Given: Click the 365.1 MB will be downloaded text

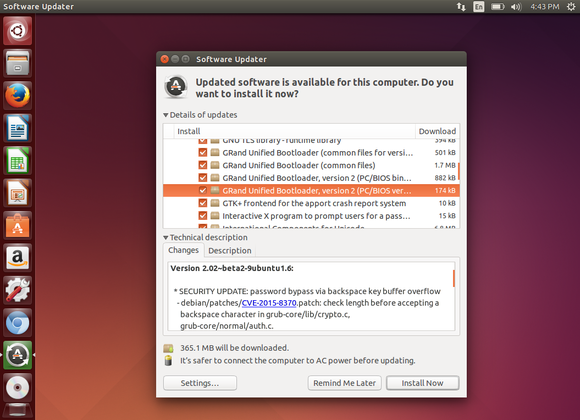Looking at the screenshot, I should coord(235,348).
